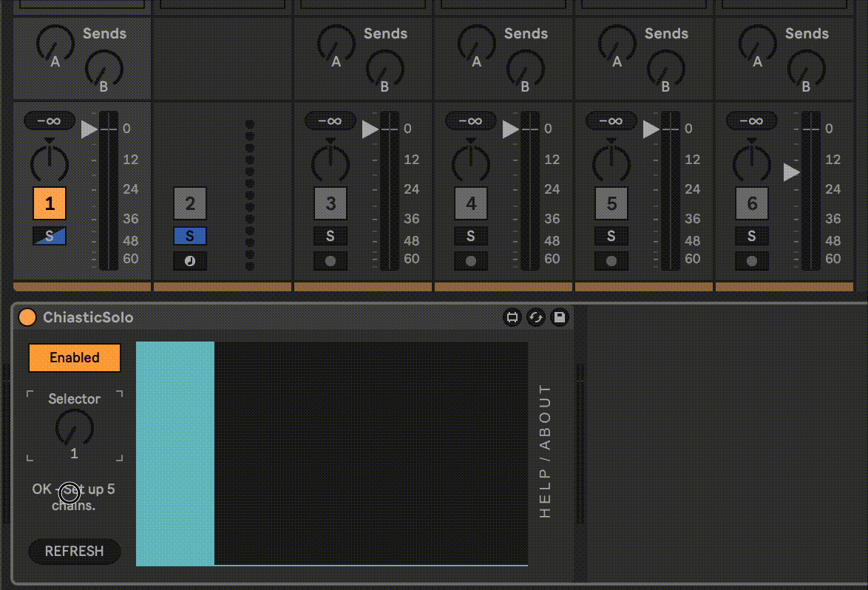The image size is (868, 590).
Task: Open the HELP / ABOUT section
Action: click(545, 451)
